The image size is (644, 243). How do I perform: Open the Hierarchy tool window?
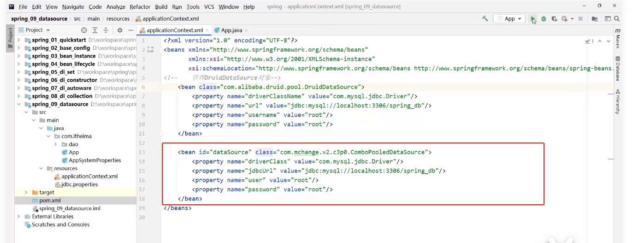pyautogui.click(x=618, y=101)
